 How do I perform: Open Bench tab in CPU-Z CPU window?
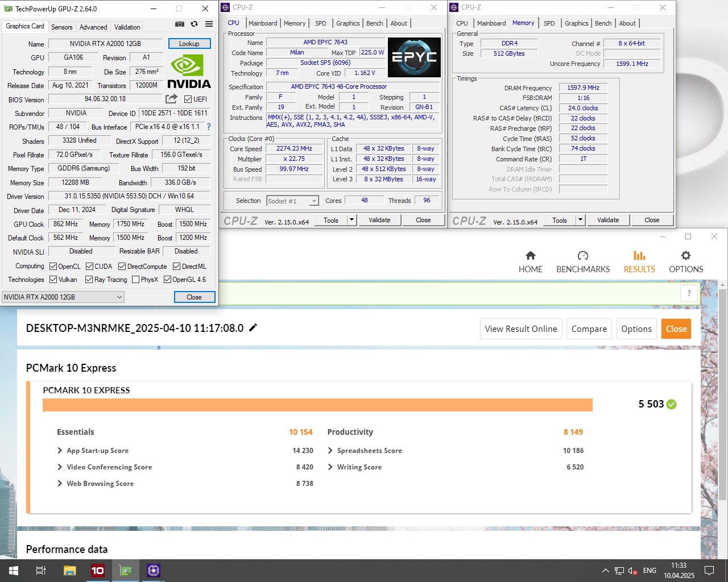(374, 23)
